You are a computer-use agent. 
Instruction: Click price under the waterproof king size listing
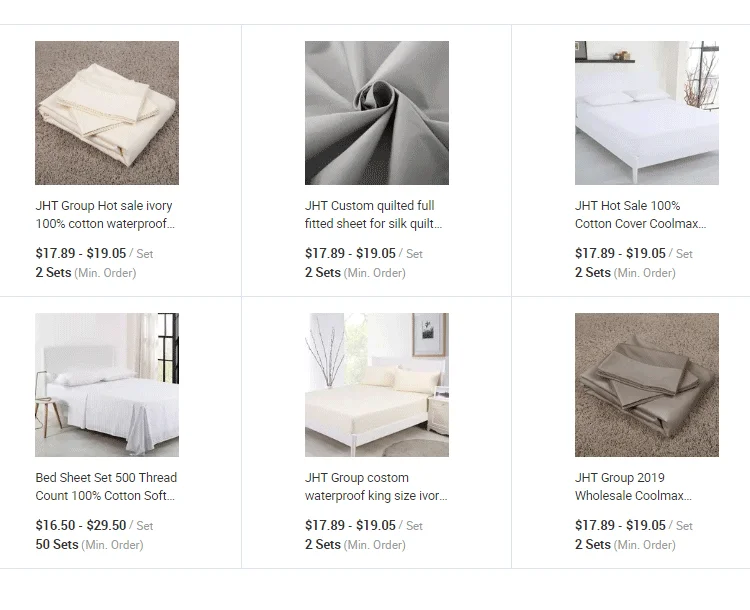coord(350,525)
